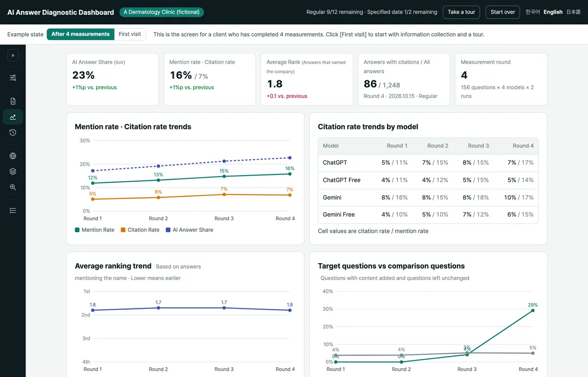The width and height of the screenshot is (588, 377).
Task: Click the Round 1 column header
Action: 397,146
